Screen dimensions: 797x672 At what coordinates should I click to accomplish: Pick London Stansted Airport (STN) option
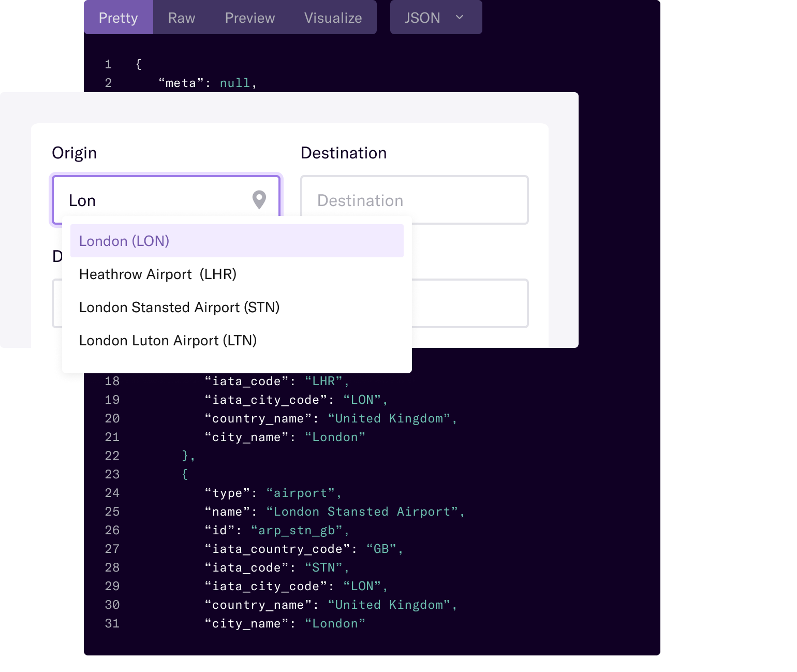tap(179, 307)
